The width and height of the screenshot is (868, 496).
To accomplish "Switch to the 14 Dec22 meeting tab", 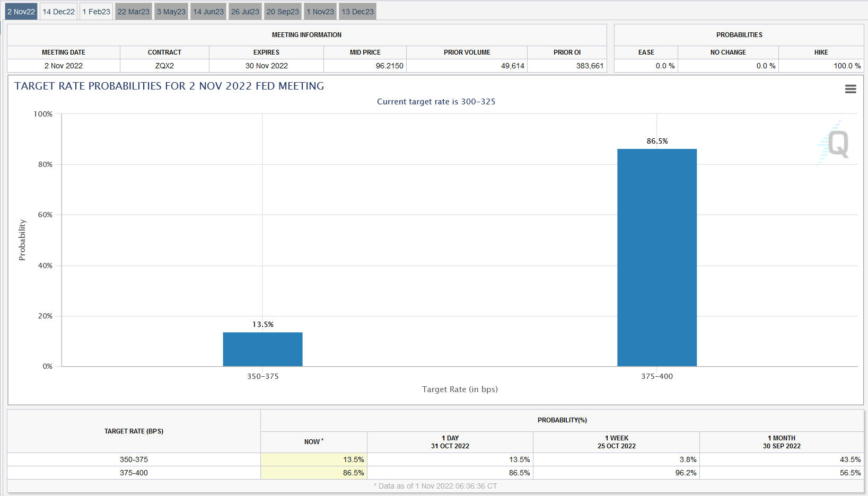I will (59, 12).
